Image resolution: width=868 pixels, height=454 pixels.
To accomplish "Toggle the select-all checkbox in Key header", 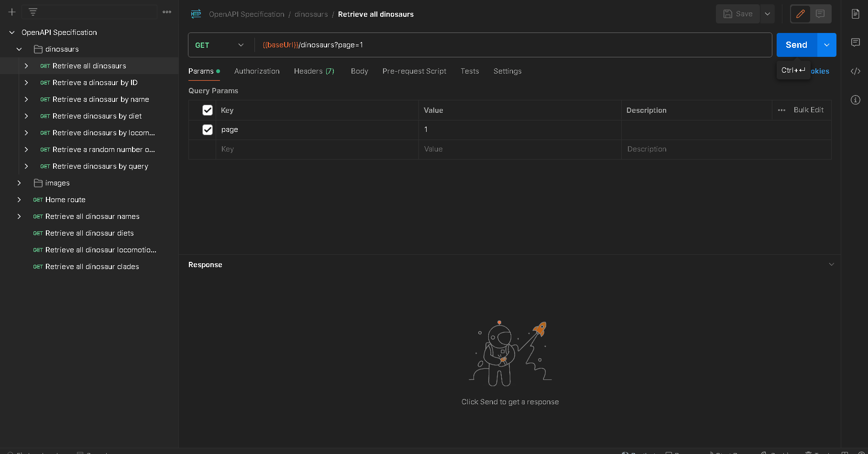I will coord(208,110).
